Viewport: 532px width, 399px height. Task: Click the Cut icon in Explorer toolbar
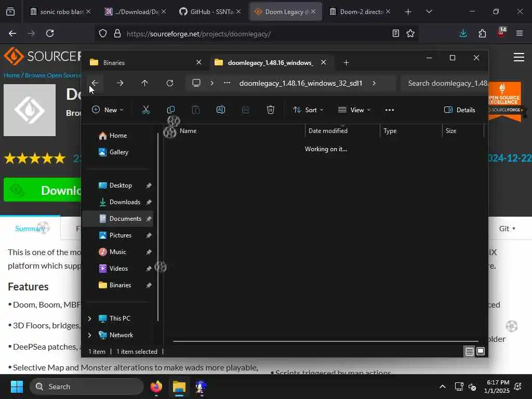(145, 110)
